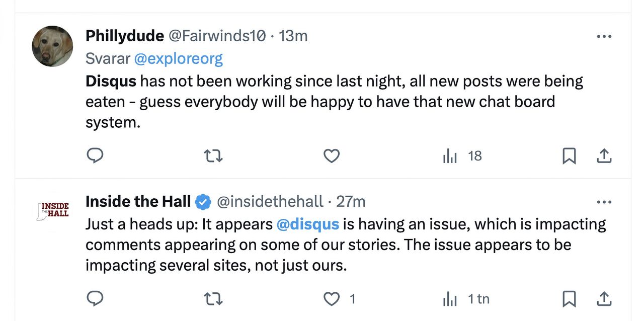Bookmark the Inside the Hall tweet
The image size is (644, 321).
click(x=569, y=299)
